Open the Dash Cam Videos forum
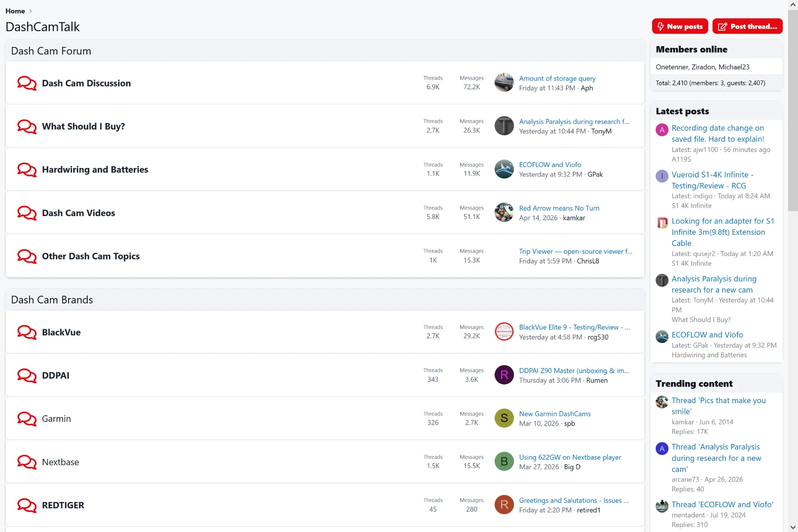Image resolution: width=798 pixels, height=532 pixels. click(x=79, y=213)
